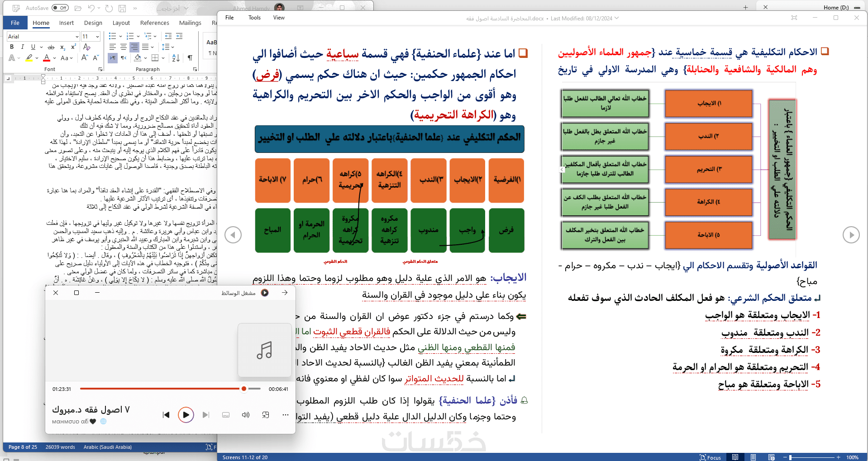Open the File menu in Word ribbon
868x461 pixels.
point(15,23)
